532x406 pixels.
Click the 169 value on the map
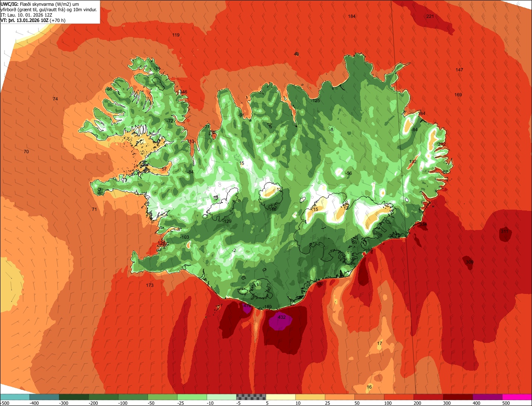[458, 95]
